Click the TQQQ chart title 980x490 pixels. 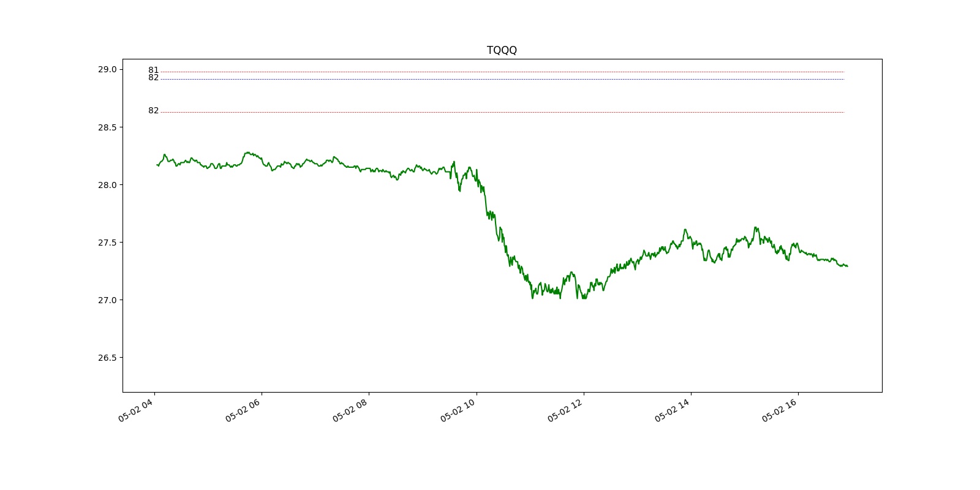(502, 50)
